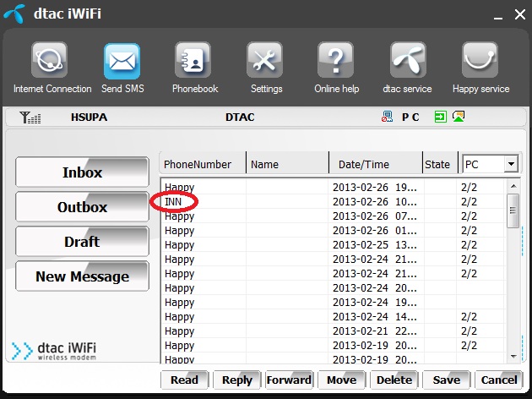Click the Read button
This screenshot has width=532, height=399.
(x=184, y=380)
